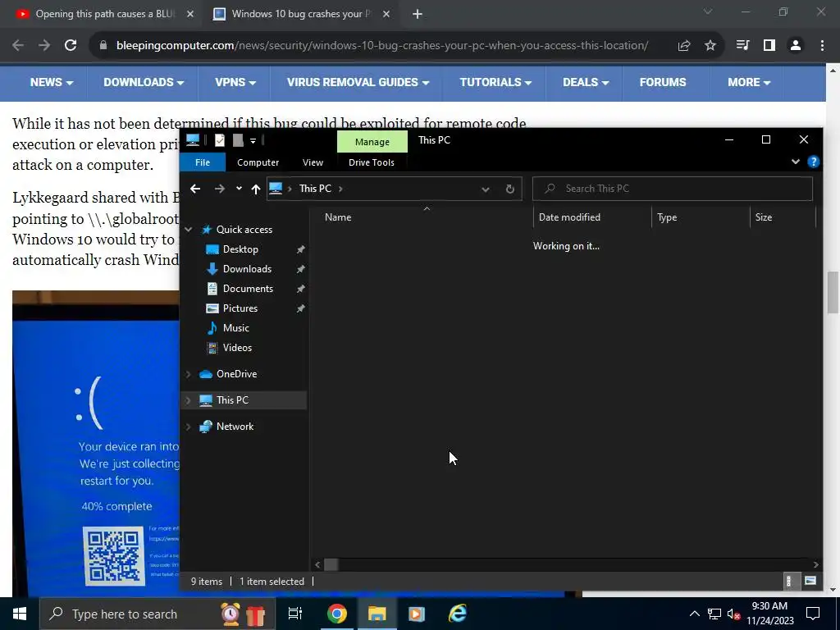Screen dimensions: 840x630
Task: Expand the Network tree node
Action: 188,427
